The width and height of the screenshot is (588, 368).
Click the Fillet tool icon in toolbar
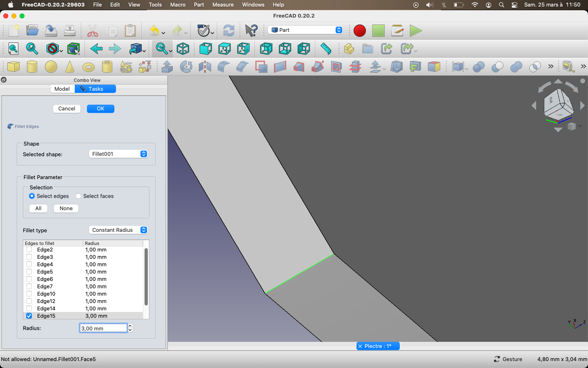224,67
